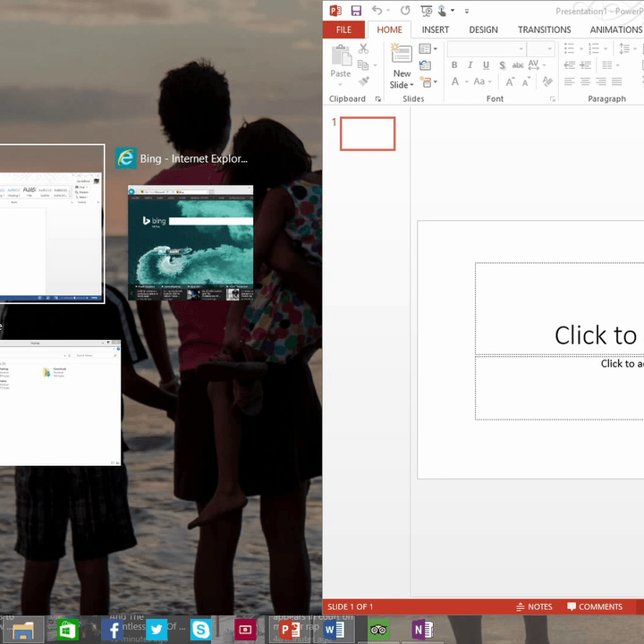Open the FILE backstage tab

click(343, 30)
